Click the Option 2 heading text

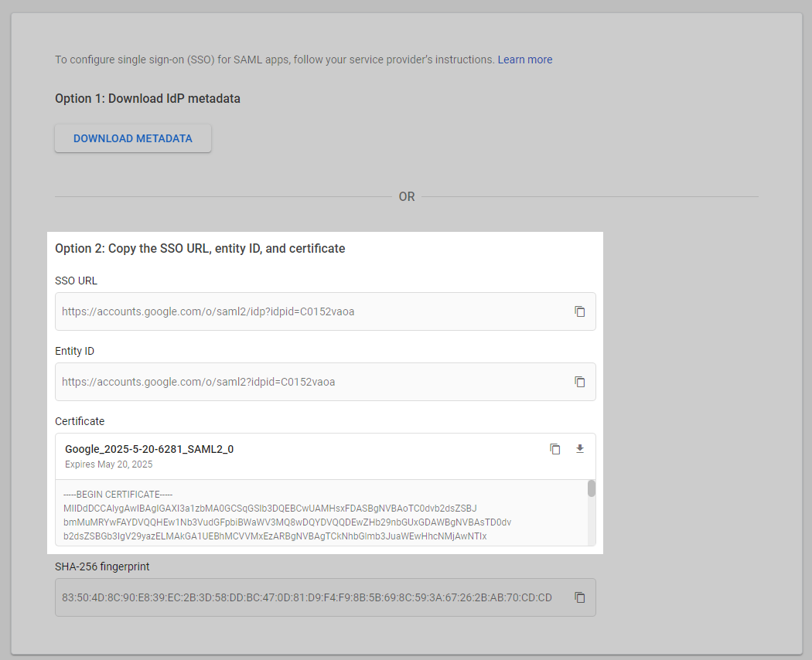[200, 249]
